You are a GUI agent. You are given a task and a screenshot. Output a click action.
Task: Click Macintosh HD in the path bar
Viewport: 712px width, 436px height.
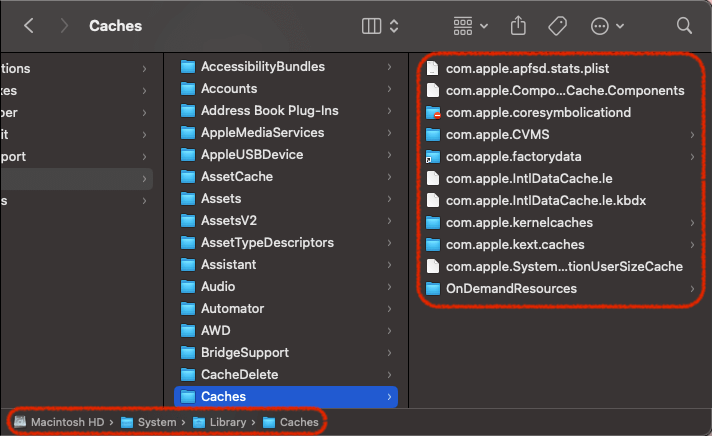tap(60, 422)
